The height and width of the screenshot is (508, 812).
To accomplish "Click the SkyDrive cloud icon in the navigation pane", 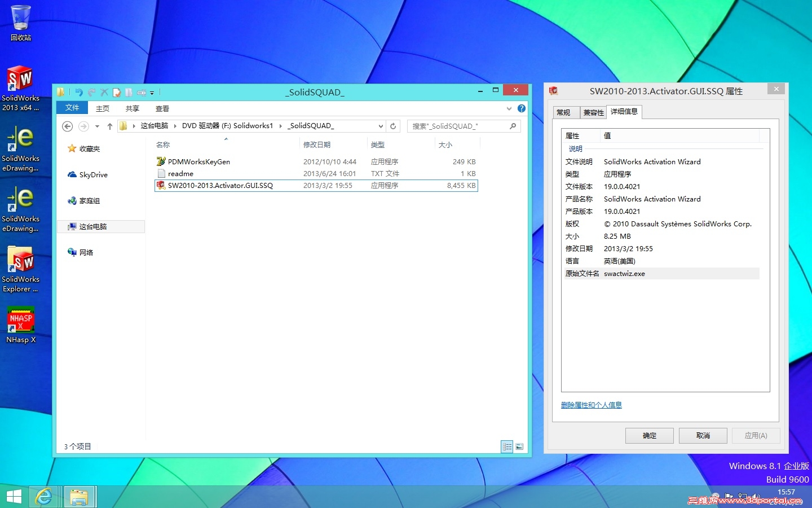I will coord(72,174).
